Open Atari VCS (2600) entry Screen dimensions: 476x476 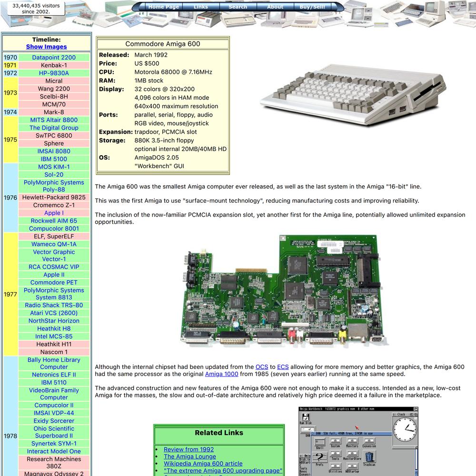pyautogui.click(x=54, y=313)
